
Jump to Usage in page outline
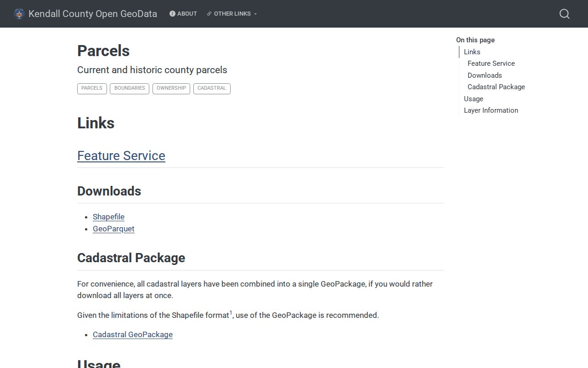click(474, 99)
